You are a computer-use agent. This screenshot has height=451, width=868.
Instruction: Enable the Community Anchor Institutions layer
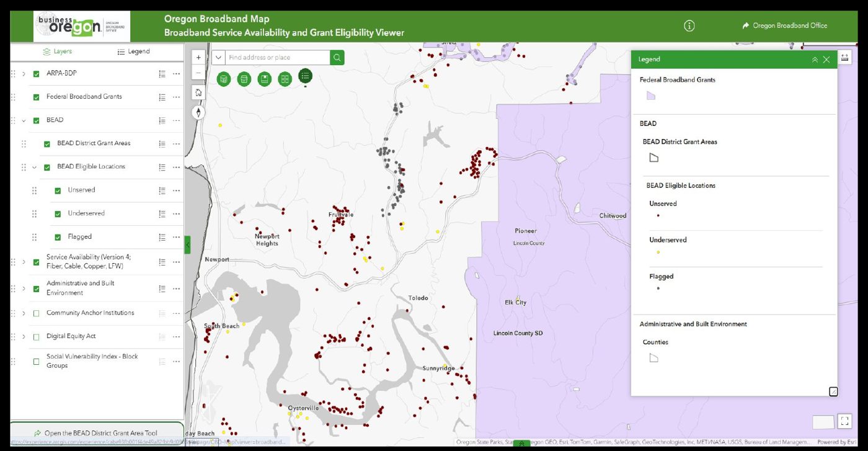36,313
